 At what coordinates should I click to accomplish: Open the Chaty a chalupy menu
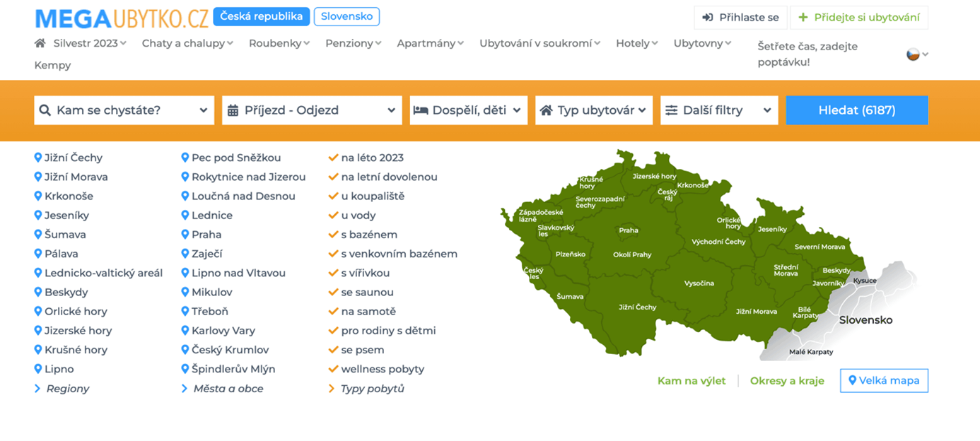187,43
